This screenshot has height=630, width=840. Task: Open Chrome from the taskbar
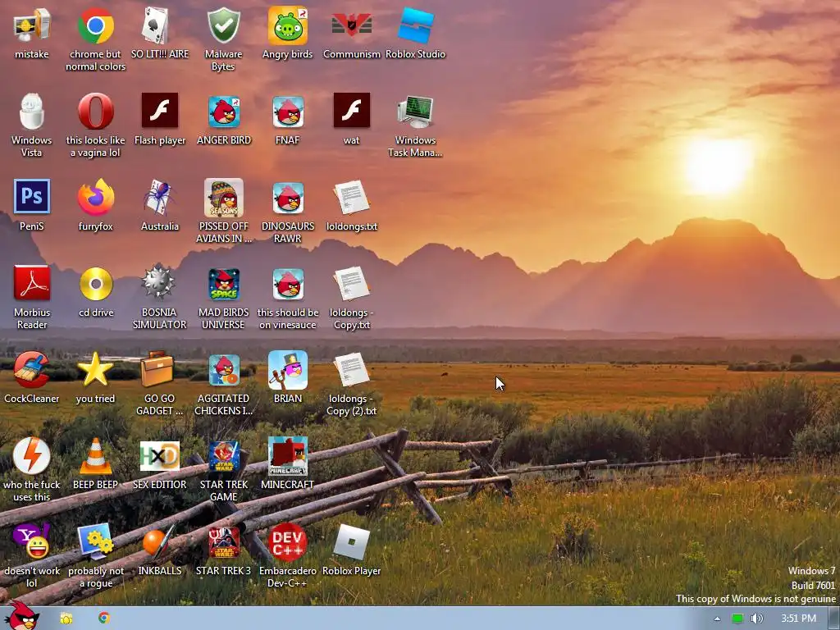coord(104,618)
